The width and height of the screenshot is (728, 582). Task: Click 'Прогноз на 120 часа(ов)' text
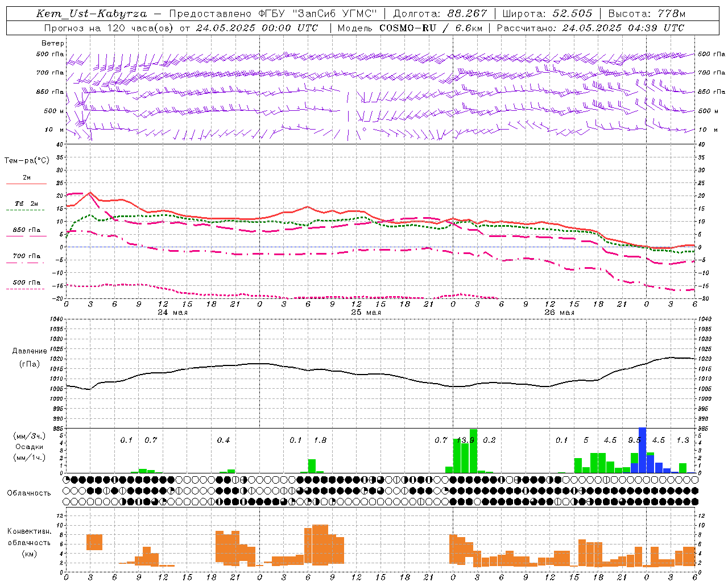109,28
